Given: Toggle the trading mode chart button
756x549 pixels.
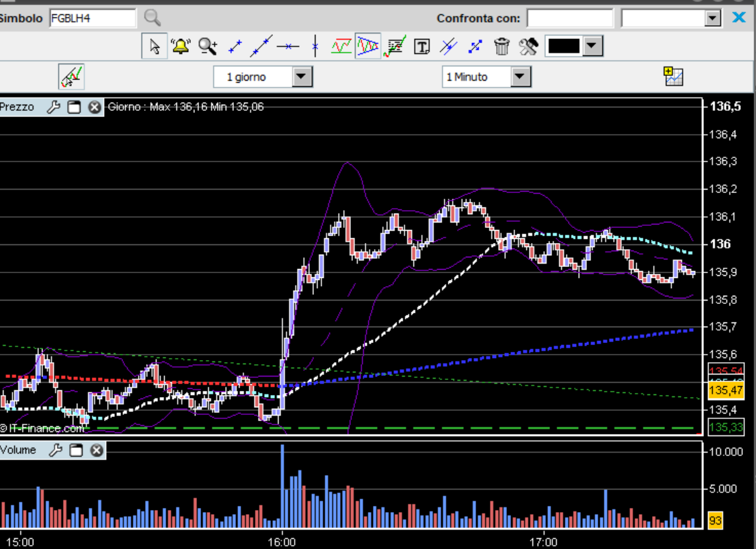Looking at the screenshot, I should tap(71, 77).
